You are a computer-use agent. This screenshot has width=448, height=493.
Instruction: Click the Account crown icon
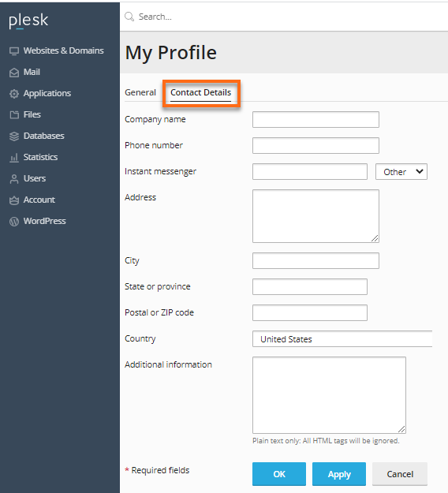coord(14,200)
